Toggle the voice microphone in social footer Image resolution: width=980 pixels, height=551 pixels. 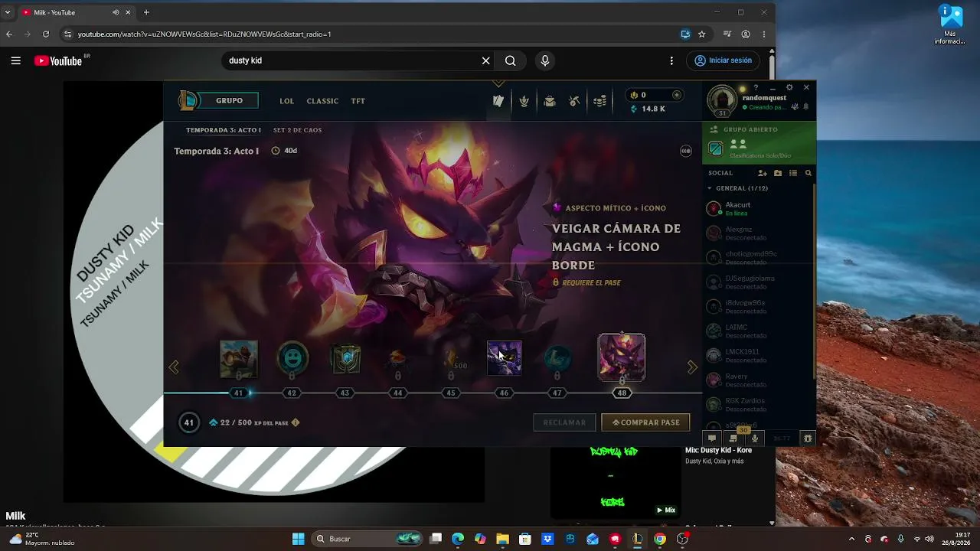click(755, 439)
